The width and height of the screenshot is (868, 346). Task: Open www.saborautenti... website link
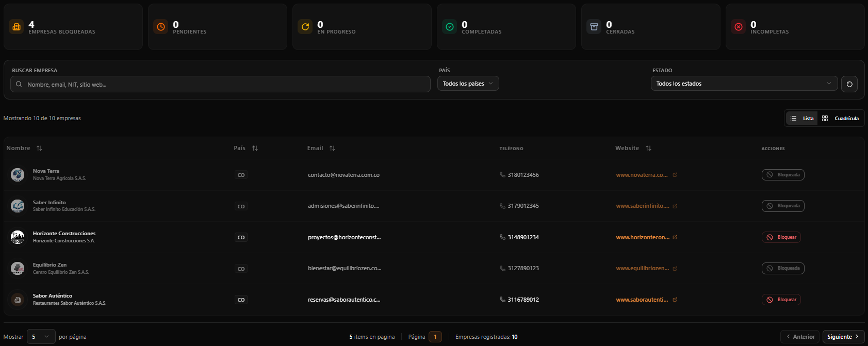click(x=642, y=300)
